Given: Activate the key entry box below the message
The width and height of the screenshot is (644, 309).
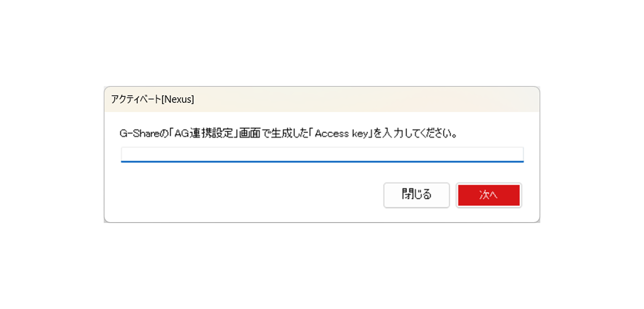Looking at the screenshot, I should pos(322,154).
